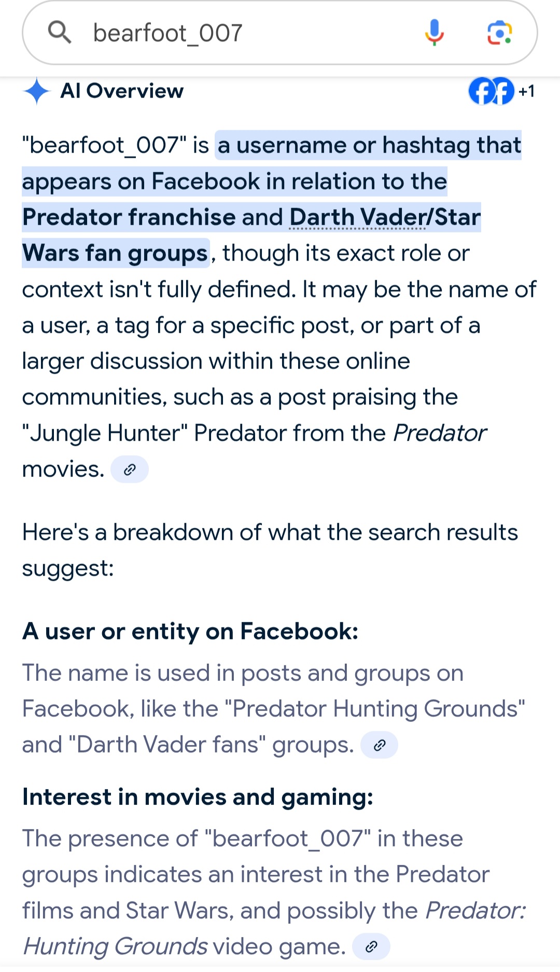This screenshot has height=972, width=560.
Task: Click the highlighted "Wars fan groups" phrase
Action: pos(115,253)
